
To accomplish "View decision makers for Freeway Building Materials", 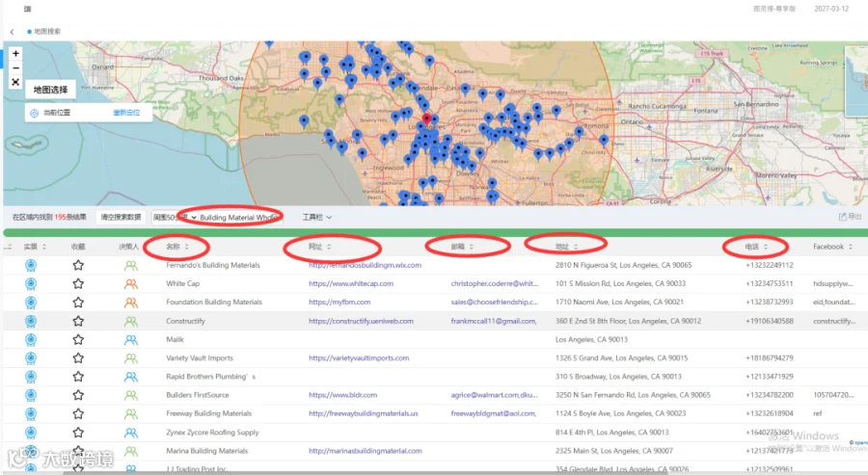I will pos(130,413).
